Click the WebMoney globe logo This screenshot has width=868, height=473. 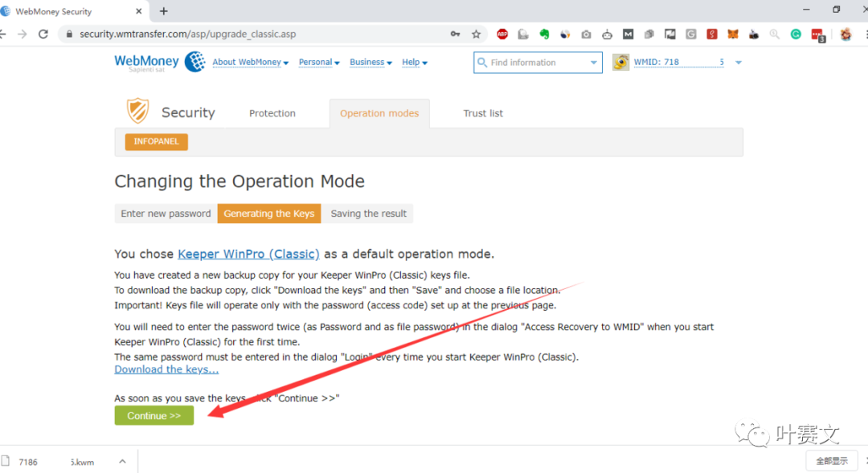point(194,62)
